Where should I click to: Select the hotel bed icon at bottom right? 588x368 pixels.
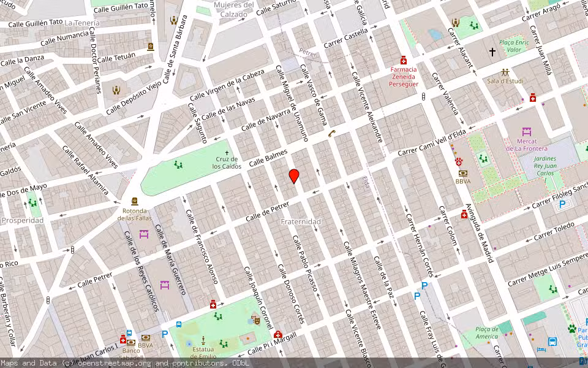tap(541, 350)
